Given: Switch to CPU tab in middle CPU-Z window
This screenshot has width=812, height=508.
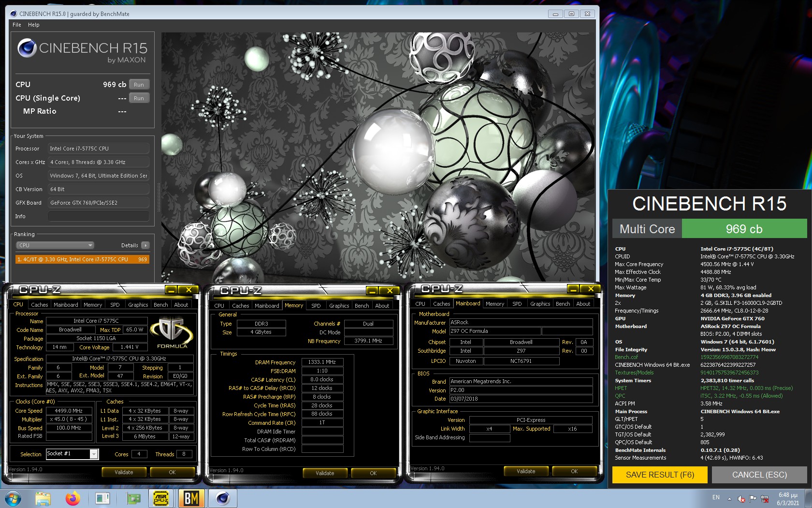Looking at the screenshot, I should pos(219,306).
